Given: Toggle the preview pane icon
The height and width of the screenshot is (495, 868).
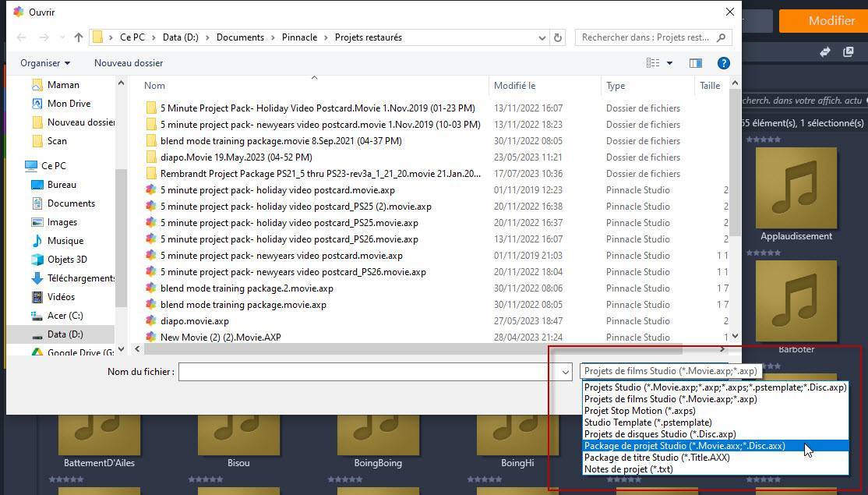Looking at the screenshot, I should click(695, 63).
